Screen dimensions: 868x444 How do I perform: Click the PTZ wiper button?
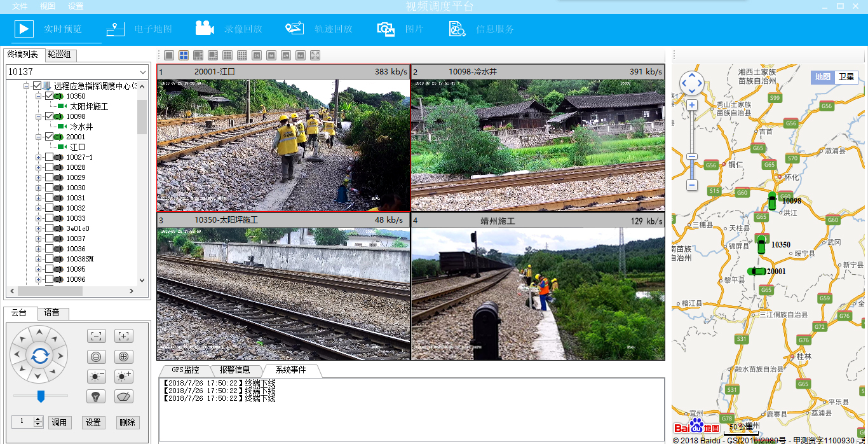coord(124,396)
